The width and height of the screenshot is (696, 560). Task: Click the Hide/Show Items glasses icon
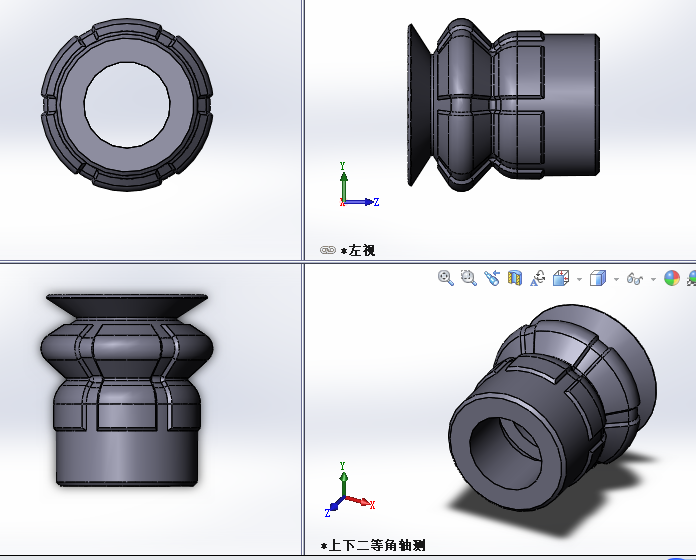click(635, 279)
